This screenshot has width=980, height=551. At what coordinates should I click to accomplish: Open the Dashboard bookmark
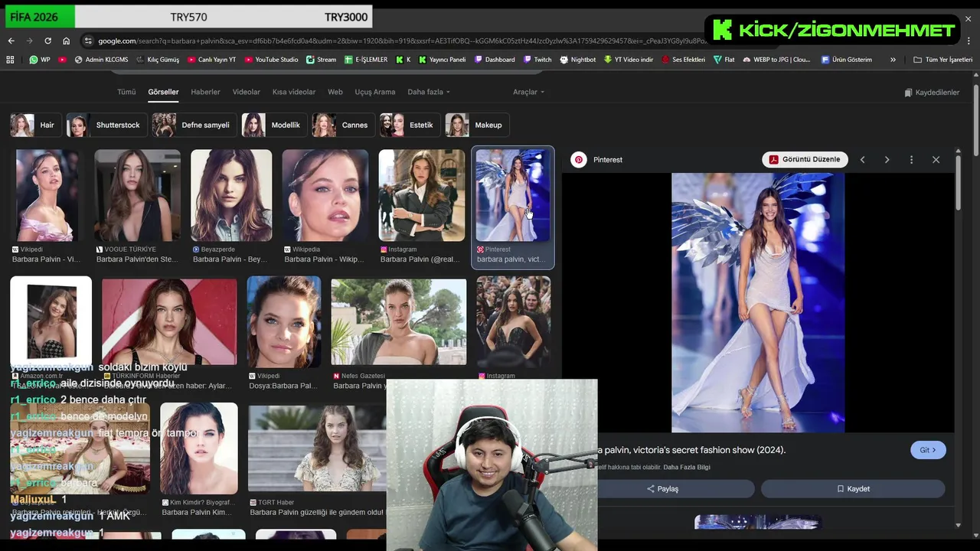click(495, 60)
